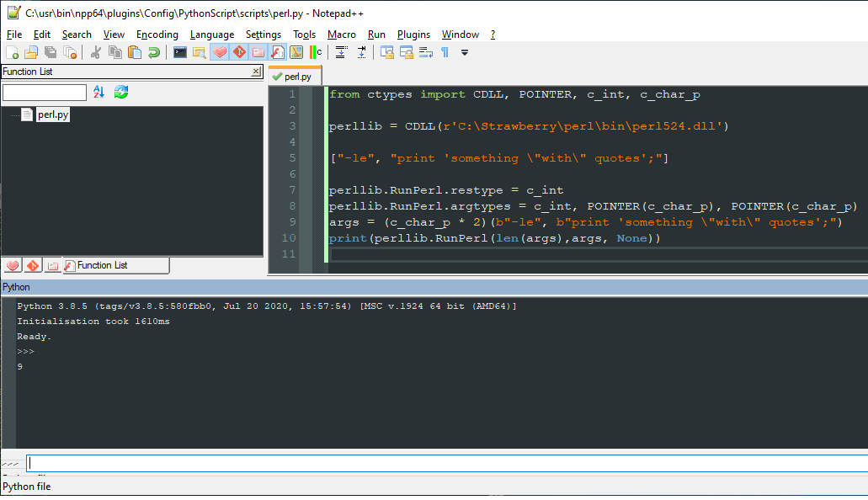Click the New file toolbar icon
Image resolution: width=868 pixels, height=500 pixels.
point(12,52)
